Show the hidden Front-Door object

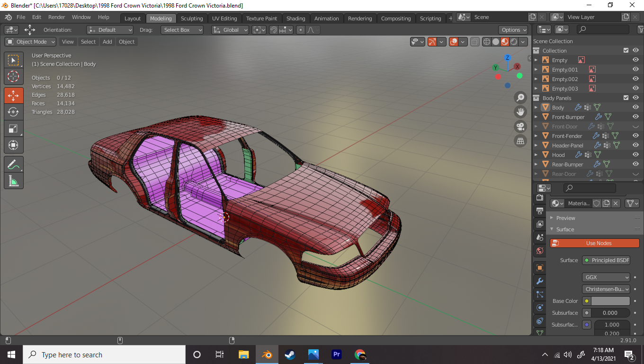click(x=635, y=127)
